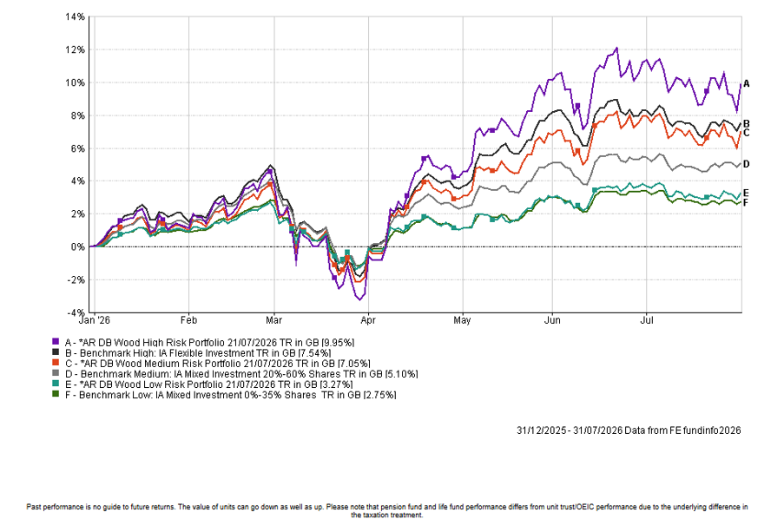Select legend text AR DB Wood Low Risk Portfolio
Screen dimensions: 784x532
point(153,384)
